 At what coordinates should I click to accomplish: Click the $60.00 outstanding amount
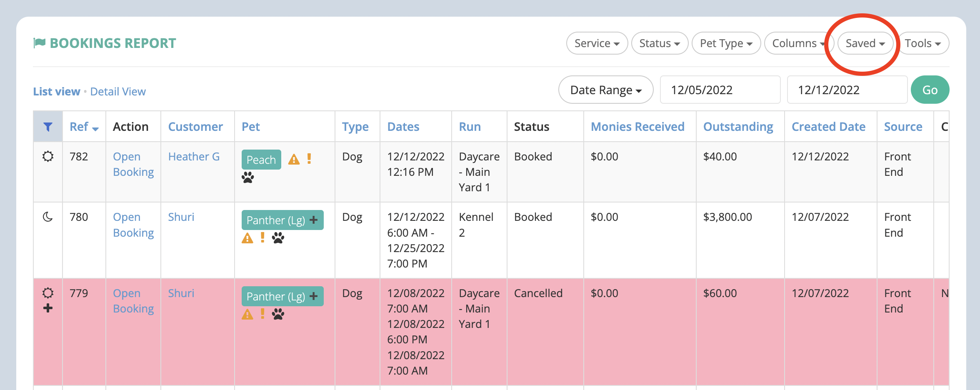coord(720,293)
